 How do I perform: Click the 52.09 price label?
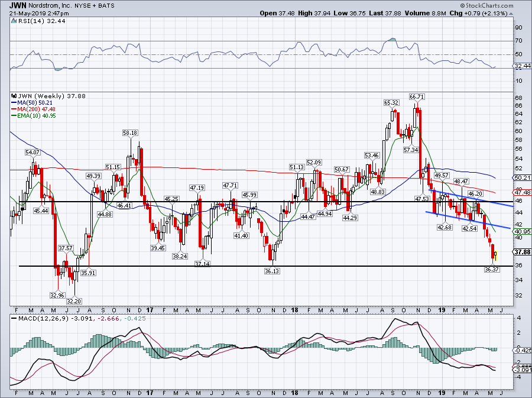314,163
